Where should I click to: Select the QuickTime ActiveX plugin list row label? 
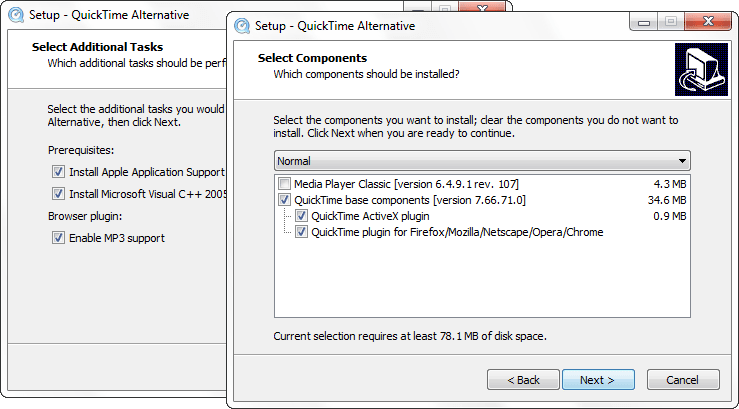click(370, 216)
